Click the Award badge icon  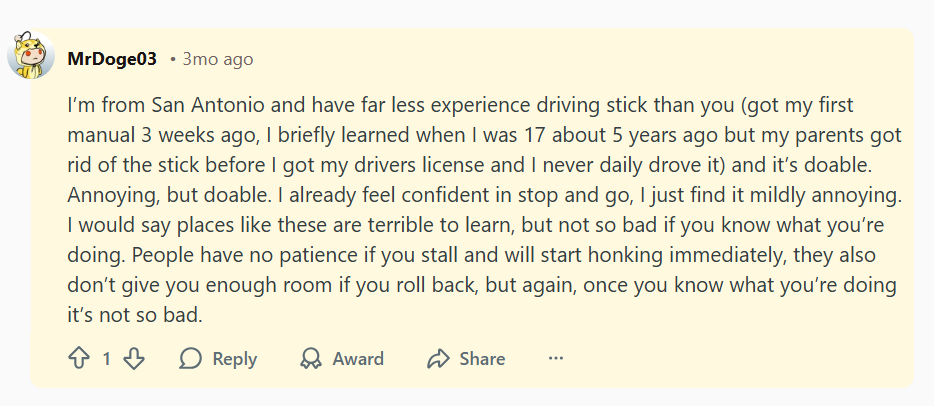point(311,359)
